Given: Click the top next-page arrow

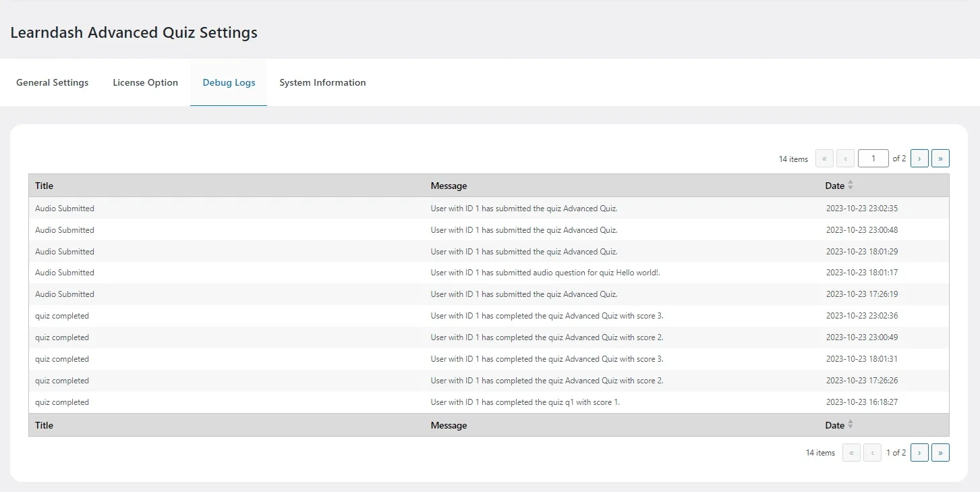Looking at the screenshot, I should (919, 158).
